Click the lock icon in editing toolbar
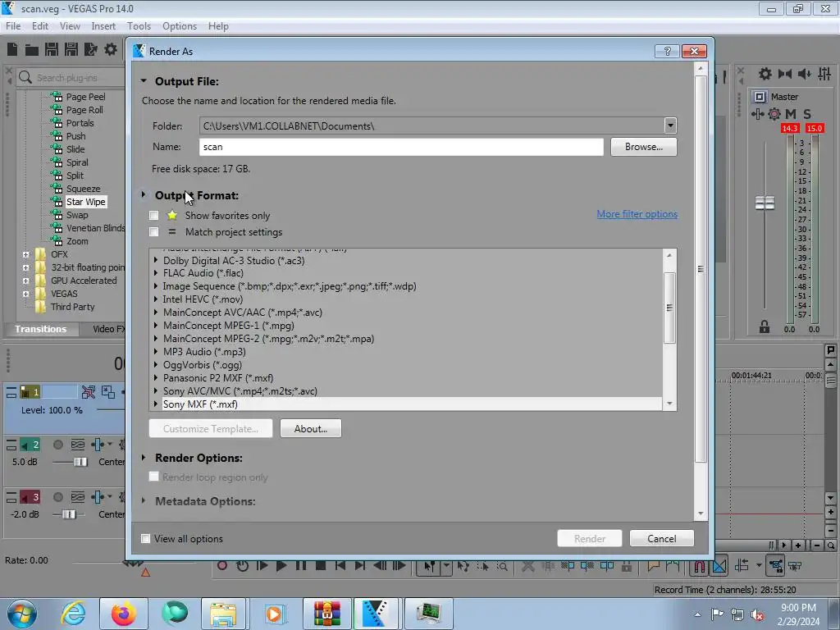This screenshot has width=840, height=630. (x=626, y=566)
